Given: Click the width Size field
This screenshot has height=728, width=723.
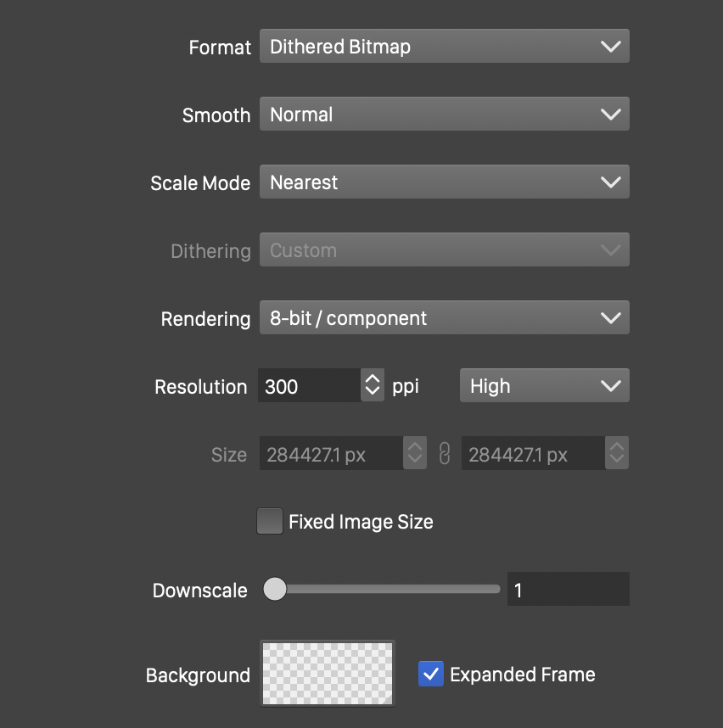Looking at the screenshot, I should pos(330,454).
